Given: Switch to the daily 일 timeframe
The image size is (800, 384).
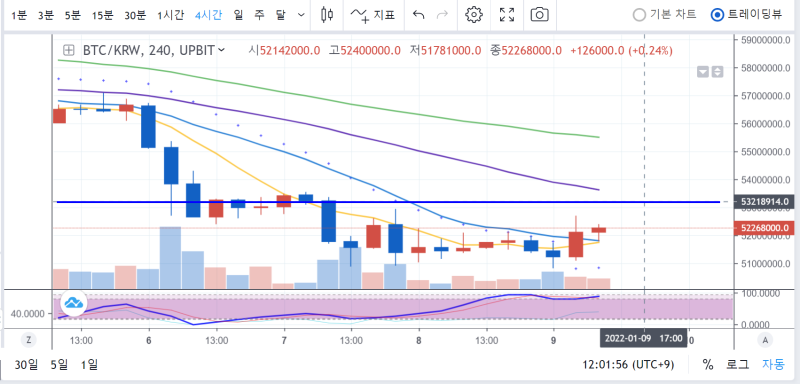Looking at the screenshot, I should [238, 15].
